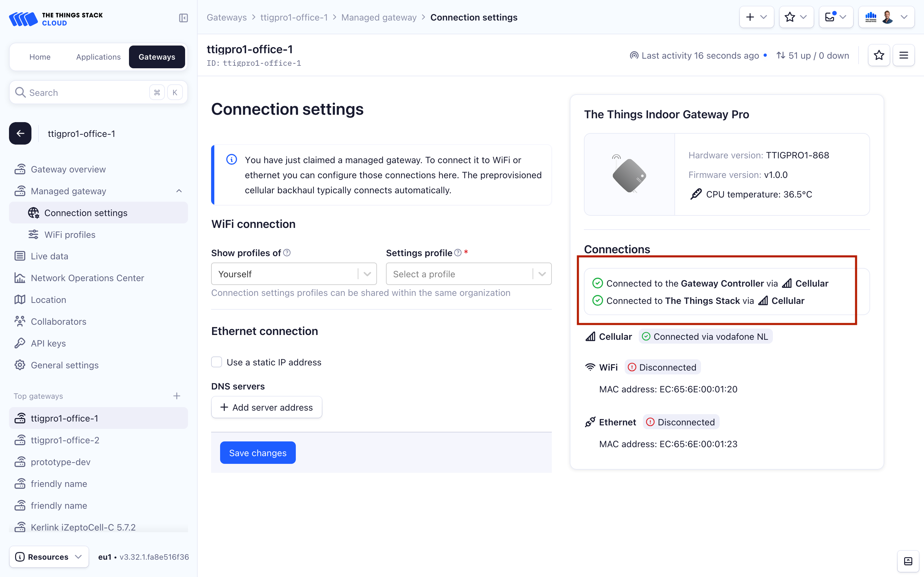Enable Use a static IP address checkbox

pyautogui.click(x=217, y=362)
